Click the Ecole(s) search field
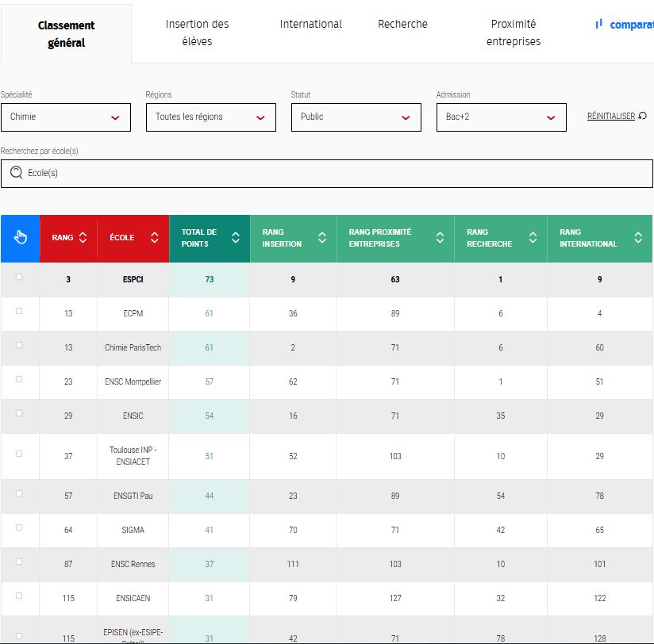The width and height of the screenshot is (654, 644). pos(325,173)
